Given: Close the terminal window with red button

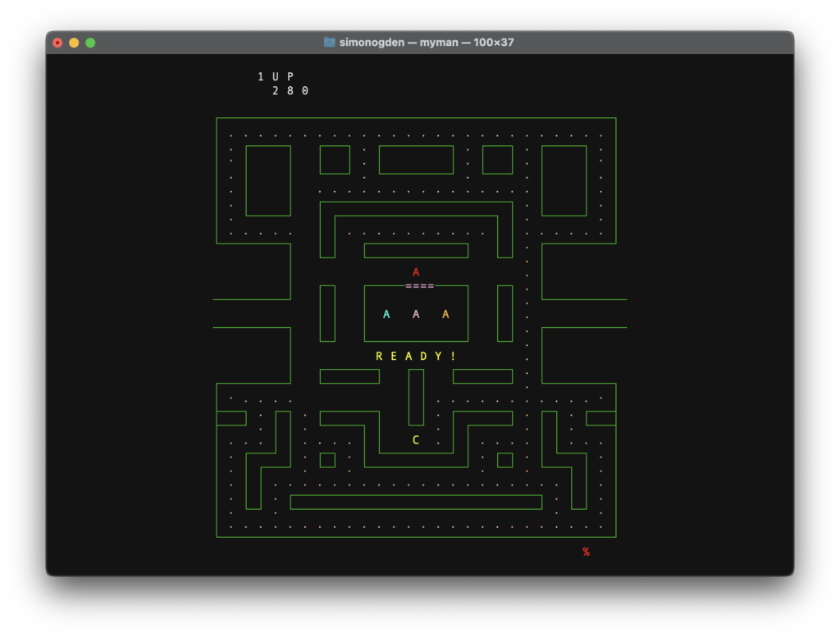Looking at the screenshot, I should [x=58, y=43].
